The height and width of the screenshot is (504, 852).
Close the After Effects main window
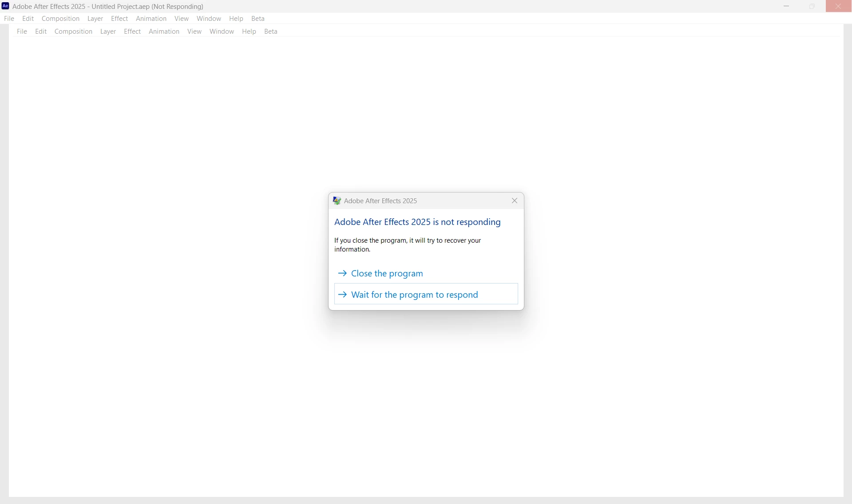[838, 6]
